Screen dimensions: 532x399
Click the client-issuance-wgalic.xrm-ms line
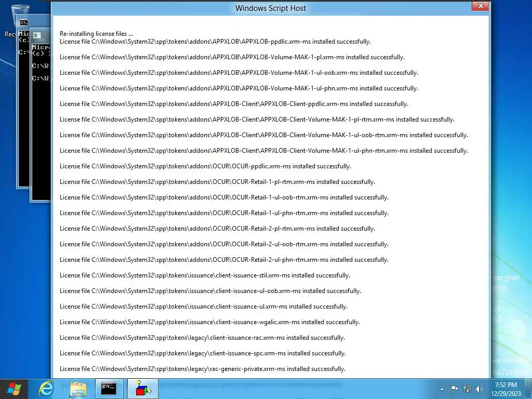point(210,322)
